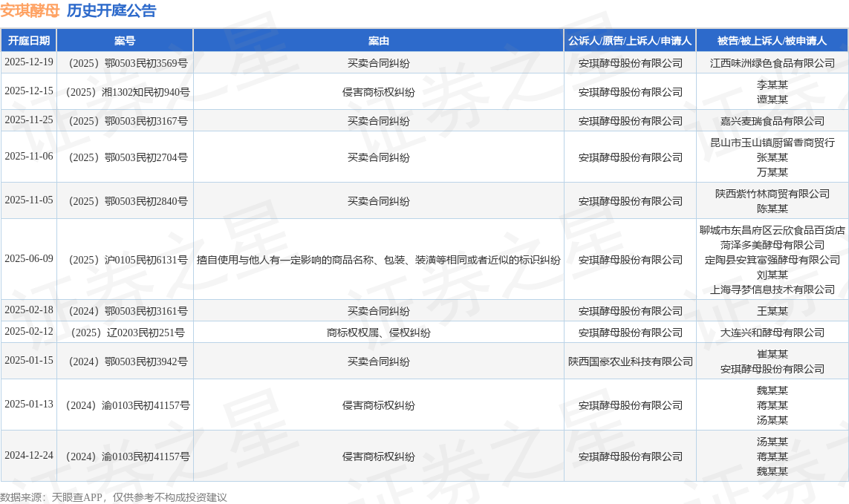Click 买卖合同纠纷 in the 2025-12-19 row
The height and width of the screenshot is (504, 849).
379,63
